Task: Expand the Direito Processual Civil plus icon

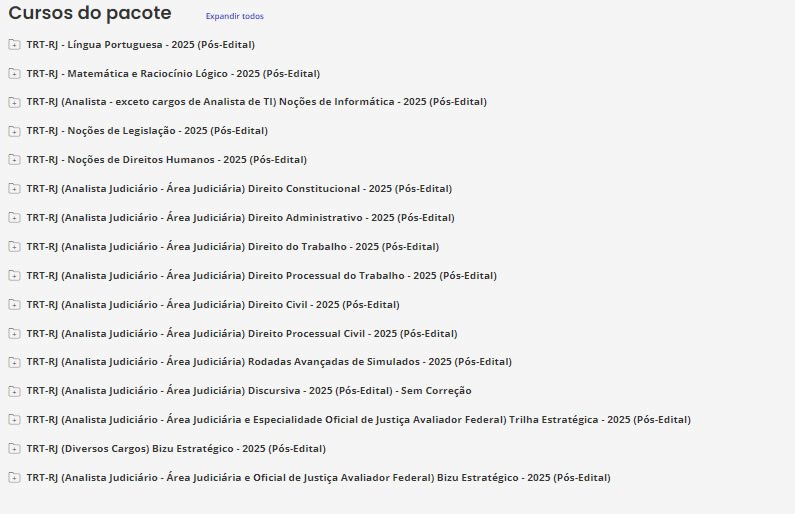Action: (13, 334)
